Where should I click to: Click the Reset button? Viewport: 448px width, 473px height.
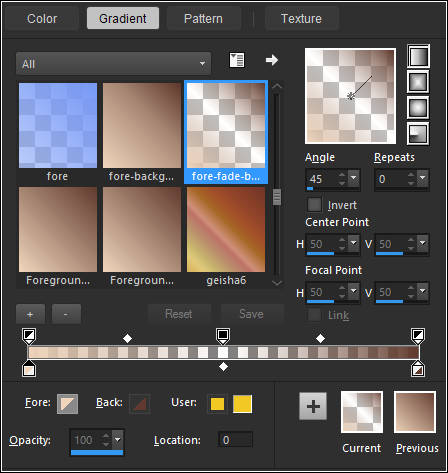[179, 314]
